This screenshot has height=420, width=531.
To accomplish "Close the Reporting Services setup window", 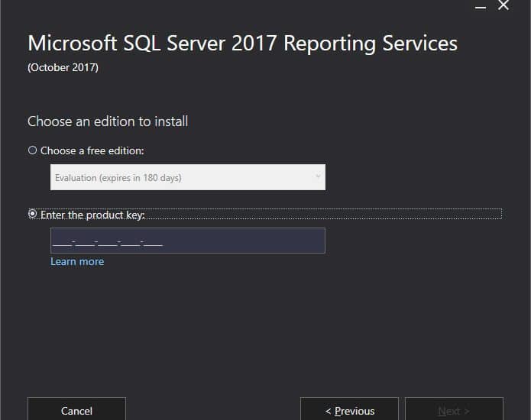I will point(503,5).
